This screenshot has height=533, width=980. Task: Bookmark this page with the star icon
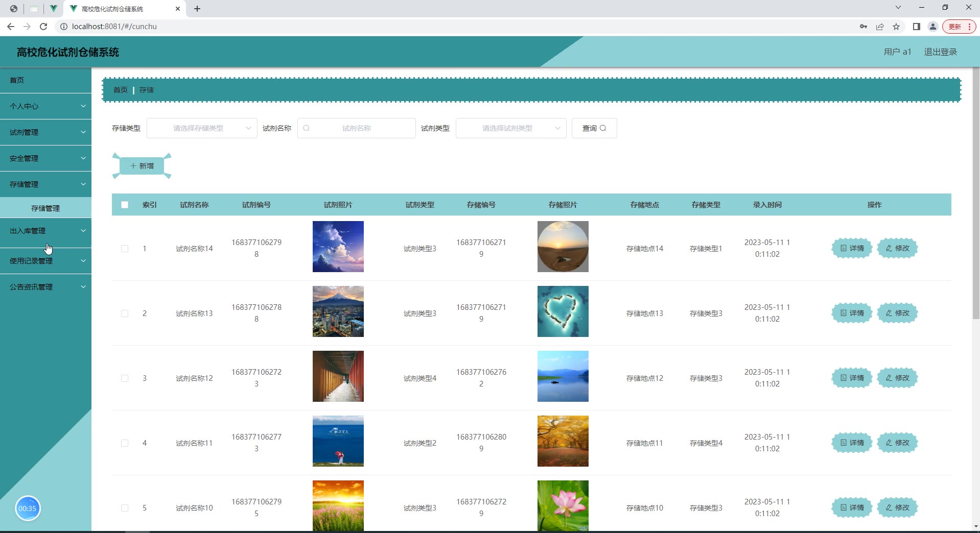(x=896, y=27)
